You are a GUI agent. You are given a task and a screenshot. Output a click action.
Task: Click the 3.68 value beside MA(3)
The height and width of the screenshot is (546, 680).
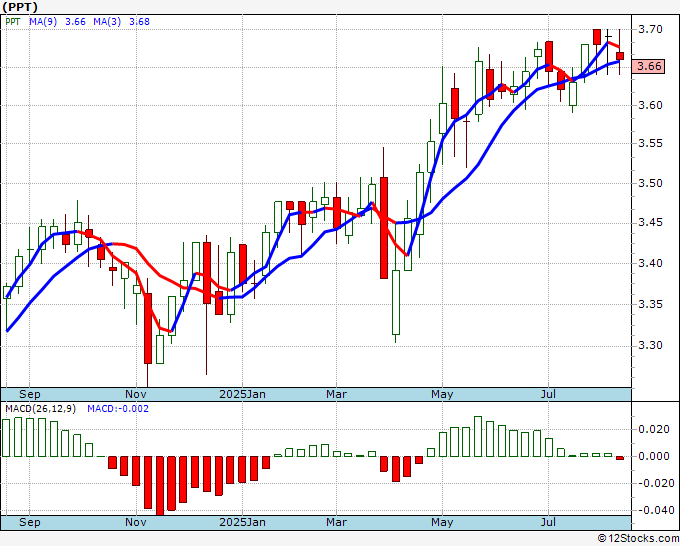point(139,22)
